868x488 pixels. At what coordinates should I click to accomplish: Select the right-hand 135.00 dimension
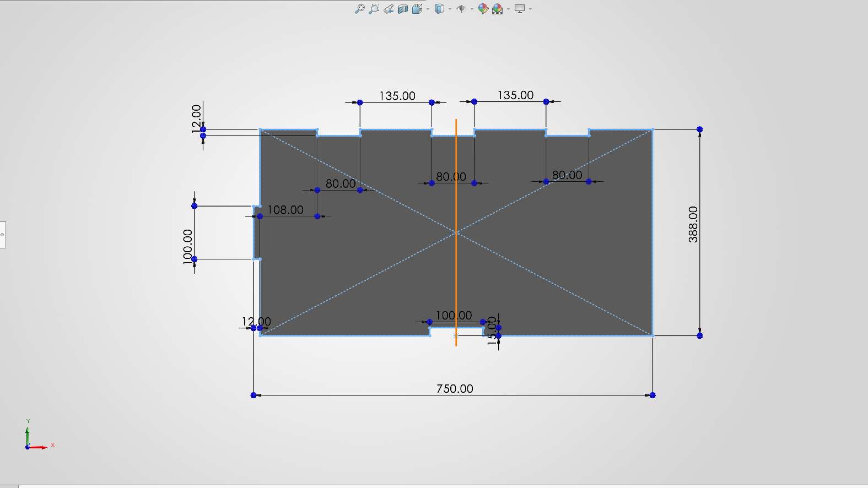(515, 95)
